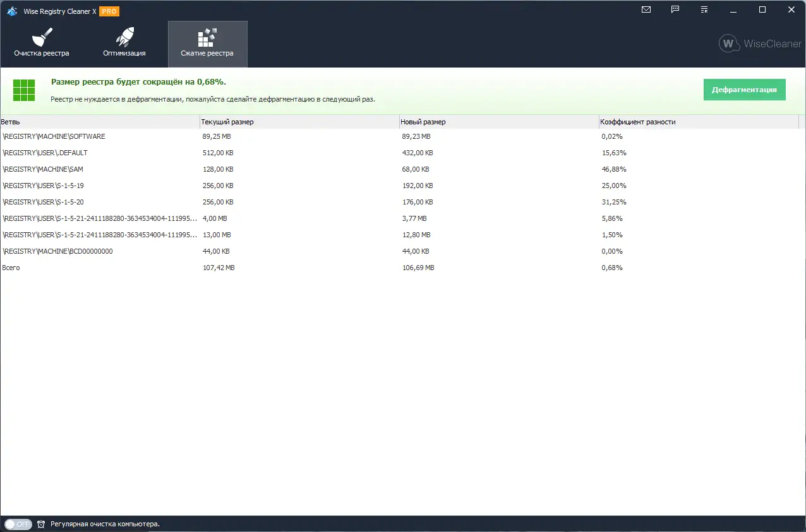Select the \REGISTRY\MACHINE\SAM row
The width and height of the screenshot is (806, 532).
click(x=43, y=169)
